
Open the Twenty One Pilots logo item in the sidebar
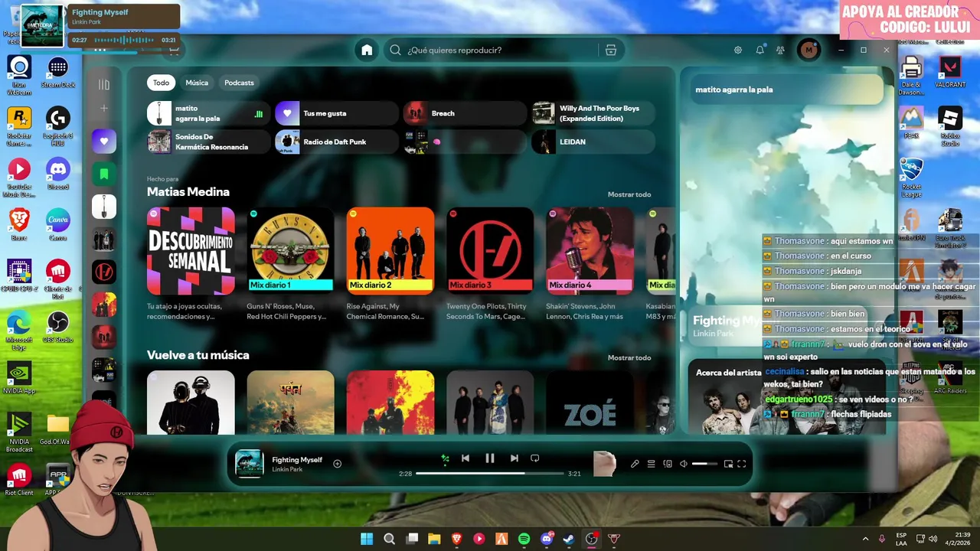(104, 272)
